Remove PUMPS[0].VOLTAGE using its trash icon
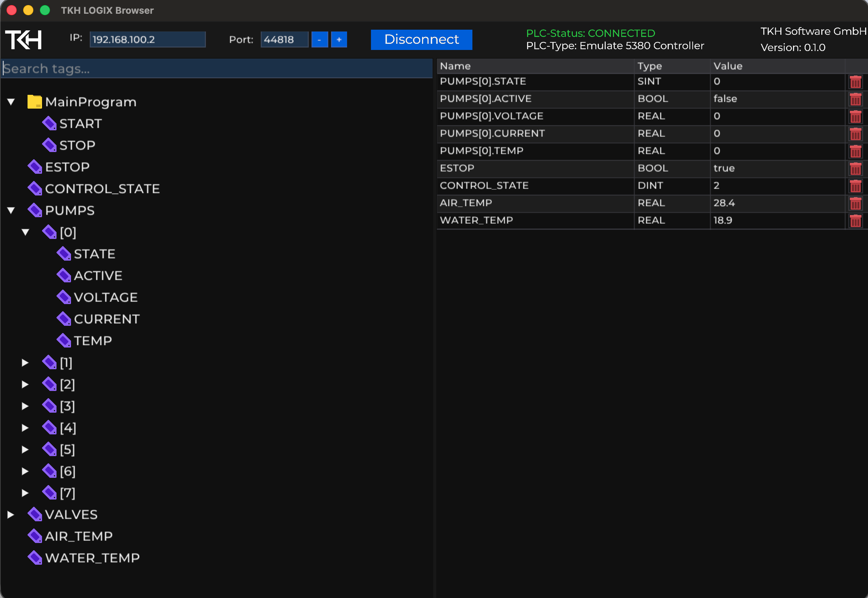Screen dimensions: 868x598 click(855, 117)
